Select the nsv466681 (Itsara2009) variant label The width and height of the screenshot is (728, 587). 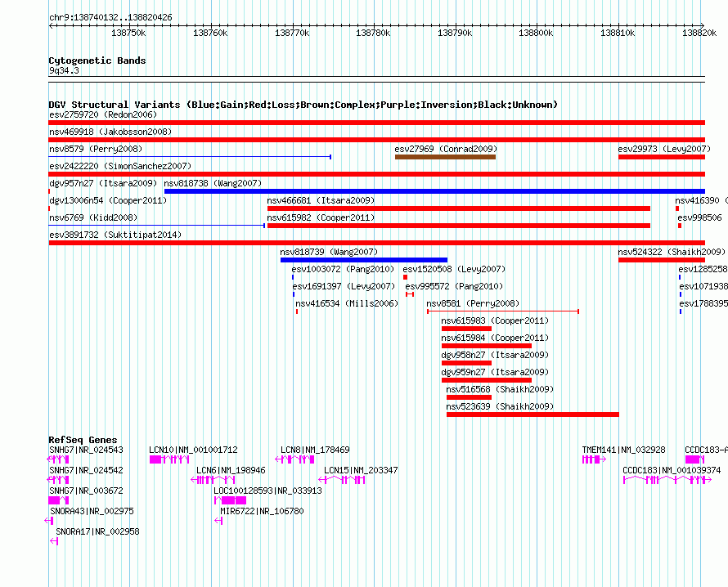click(x=321, y=200)
